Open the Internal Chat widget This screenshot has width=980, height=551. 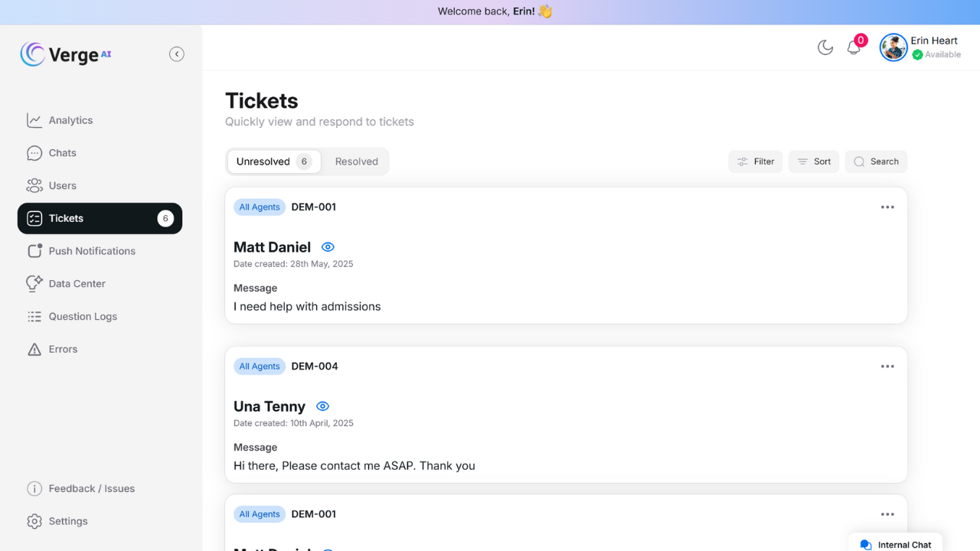[896, 543]
